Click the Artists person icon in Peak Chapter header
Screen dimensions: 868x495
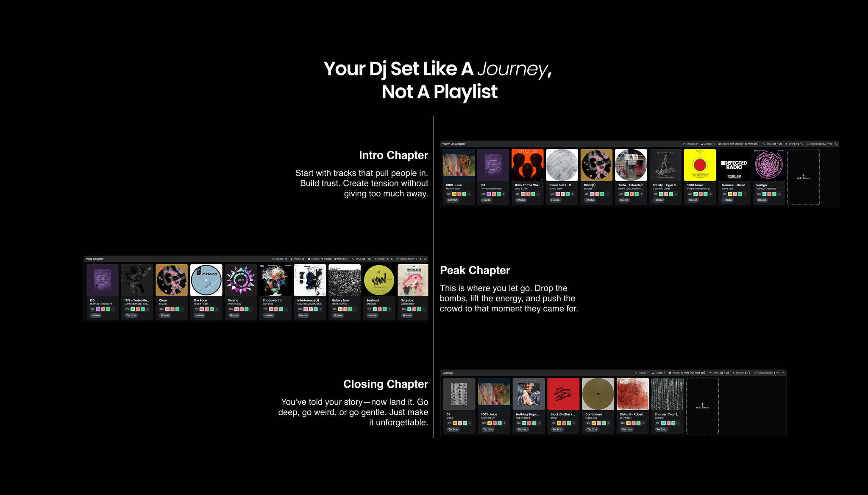tap(292, 259)
